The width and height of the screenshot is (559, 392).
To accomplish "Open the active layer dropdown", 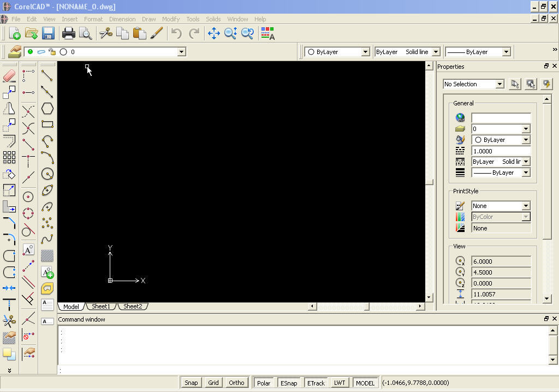I will [180, 51].
